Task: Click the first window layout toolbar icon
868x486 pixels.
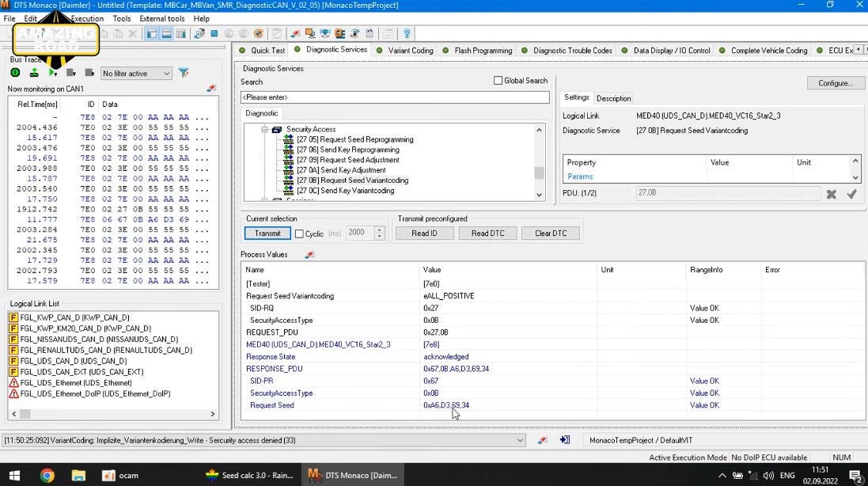Action: [x=152, y=34]
